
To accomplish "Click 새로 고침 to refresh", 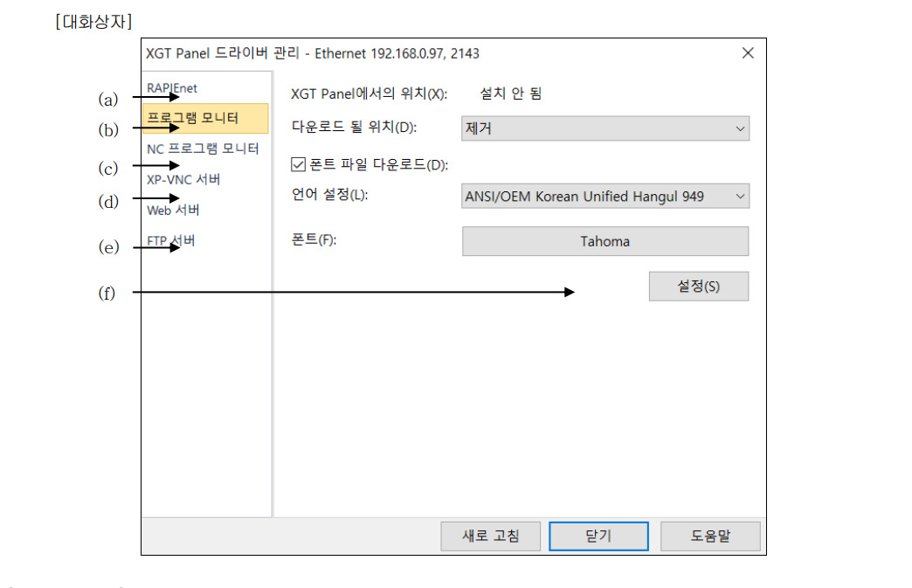I will tap(490, 536).
